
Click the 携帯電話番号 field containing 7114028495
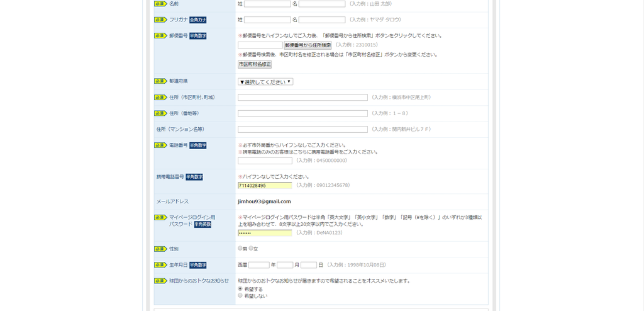pos(265,186)
